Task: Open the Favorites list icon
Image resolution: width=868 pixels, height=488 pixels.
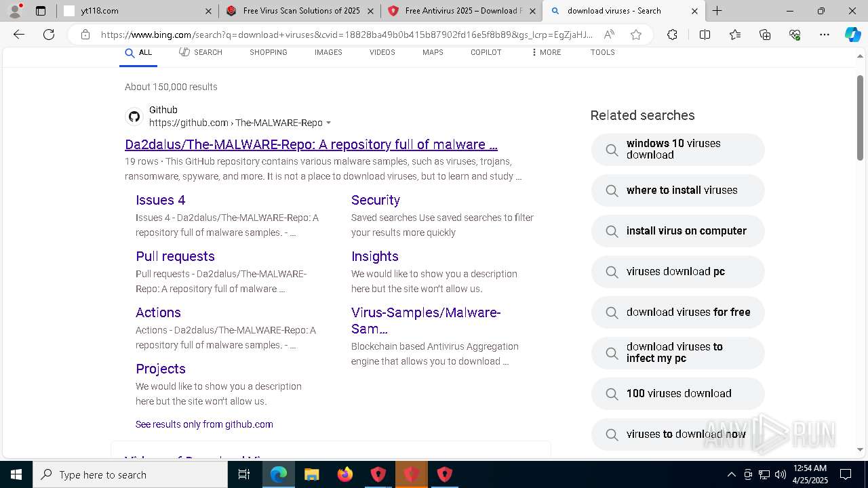Action: [735, 35]
